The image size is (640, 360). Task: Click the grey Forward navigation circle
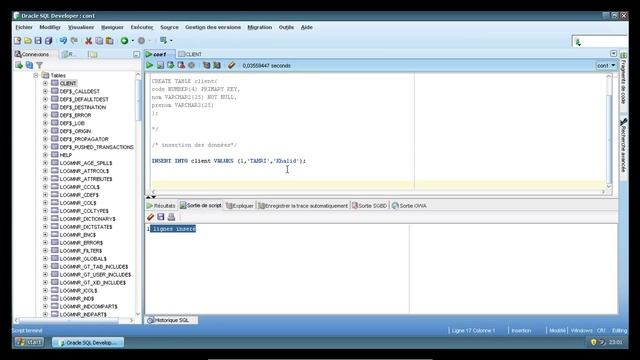(141, 41)
